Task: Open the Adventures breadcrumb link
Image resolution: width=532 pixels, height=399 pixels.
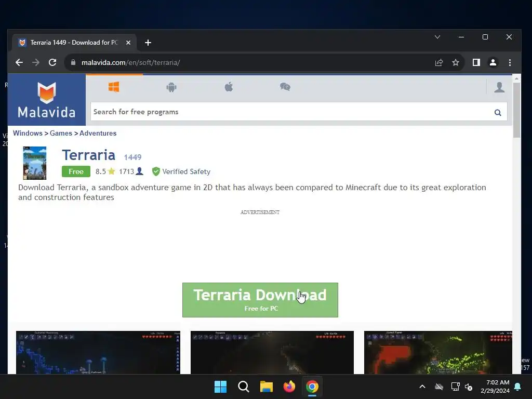Action: pos(98,133)
